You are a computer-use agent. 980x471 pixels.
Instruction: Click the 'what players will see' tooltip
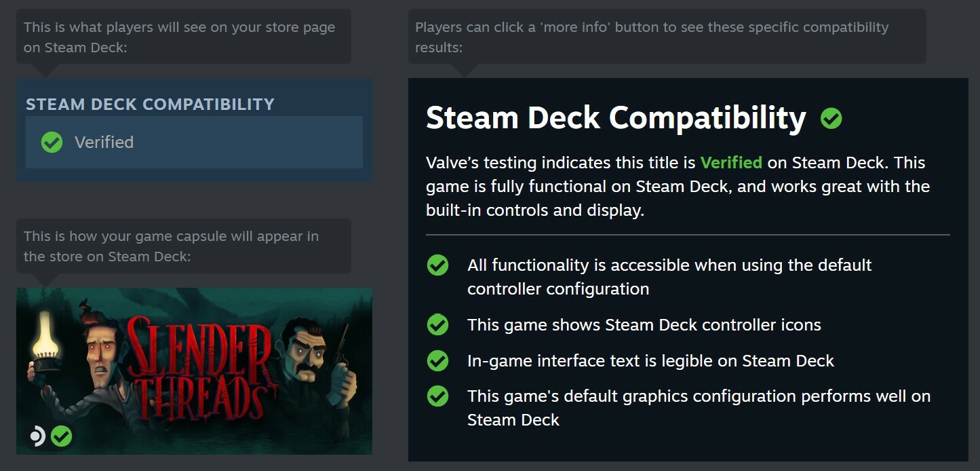tap(184, 37)
